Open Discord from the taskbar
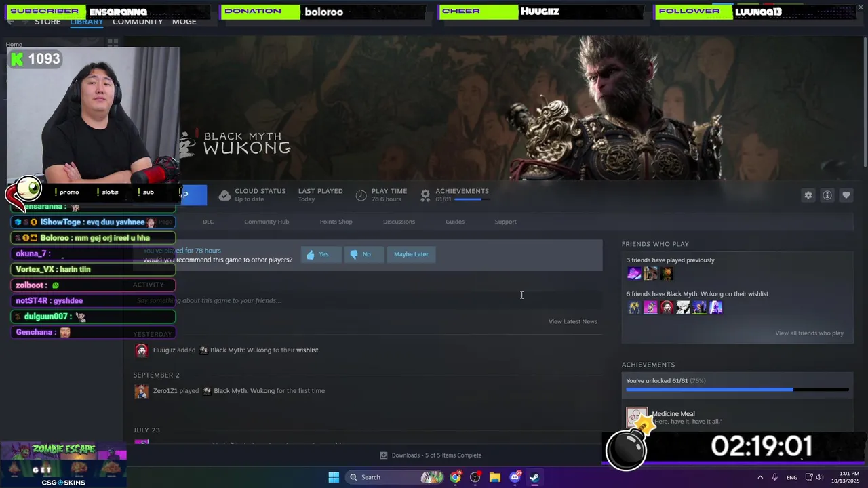Viewport: 868px width, 488px height. tap(515, 477)
